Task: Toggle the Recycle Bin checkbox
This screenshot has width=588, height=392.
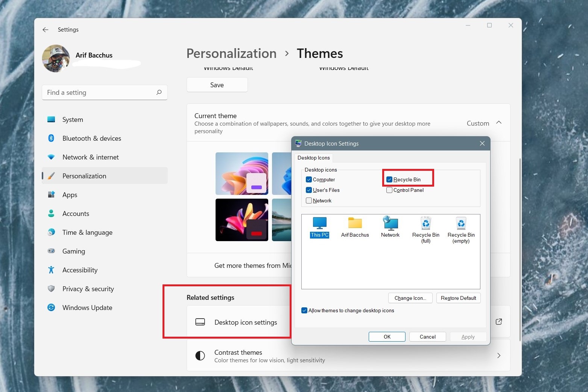Action: click(x=389, y=179)
